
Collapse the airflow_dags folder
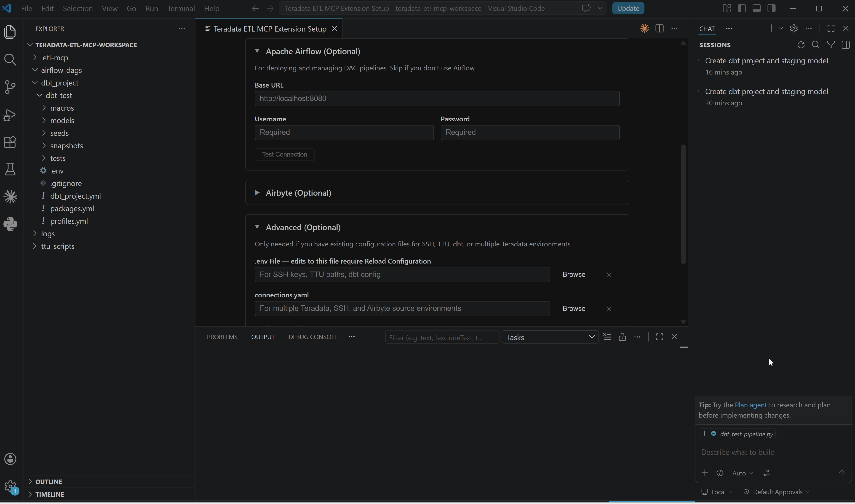tap(61, 70)
